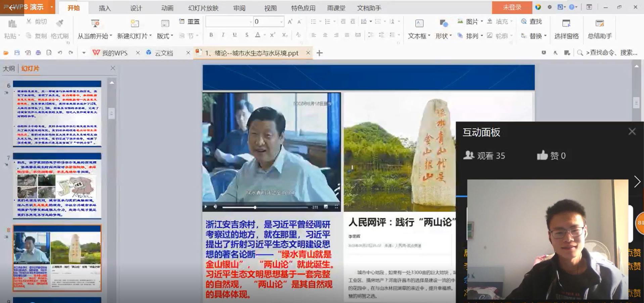
Task: Click the 未登录 login button
Action: click(x=512, y=7)
